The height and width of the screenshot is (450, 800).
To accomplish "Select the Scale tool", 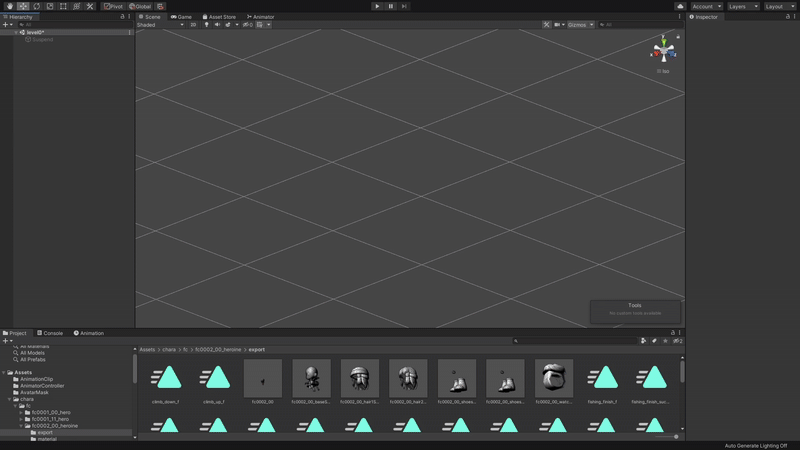I will tap(50, 6).
